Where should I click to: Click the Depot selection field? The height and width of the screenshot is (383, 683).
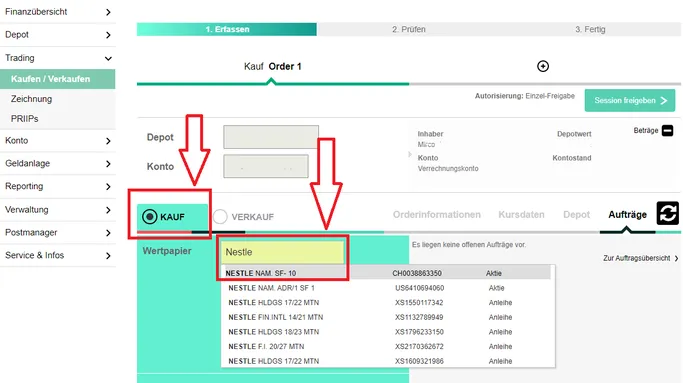click(271, 137)
